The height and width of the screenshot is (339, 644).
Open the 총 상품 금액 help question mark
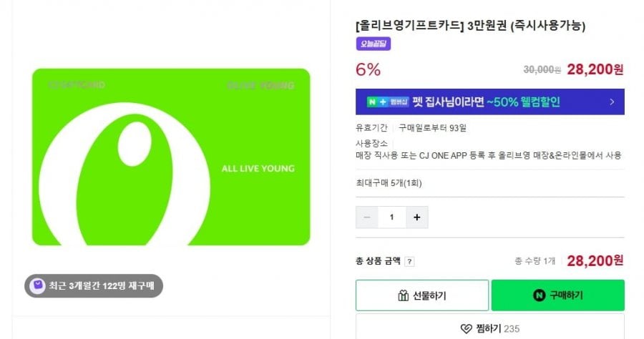tap(410, 262)
